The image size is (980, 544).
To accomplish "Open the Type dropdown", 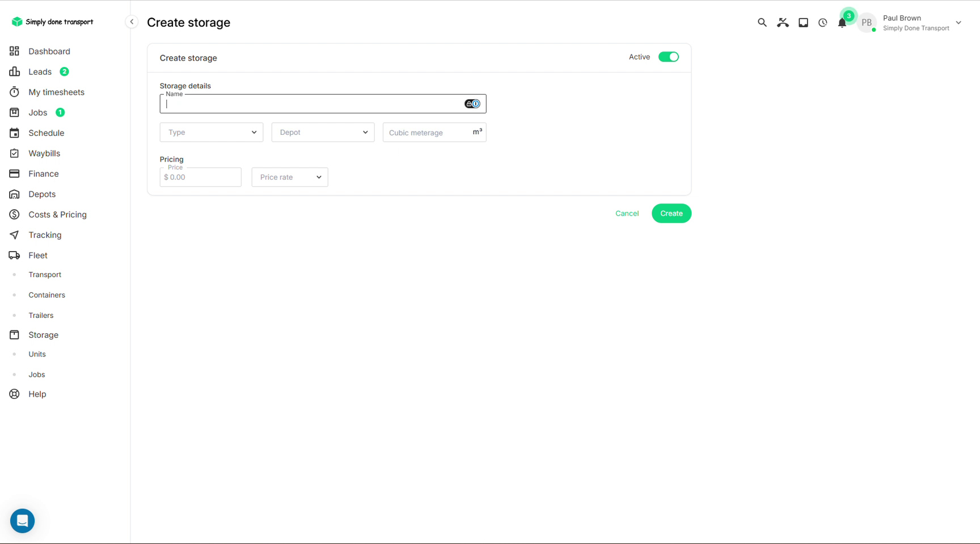I will [212, 132].
